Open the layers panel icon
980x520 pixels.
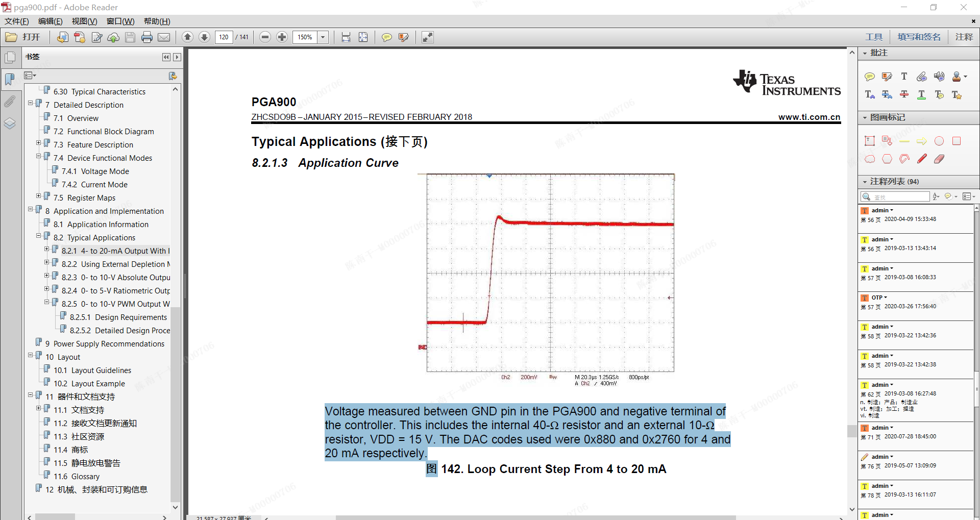click(x=10, y=123)
